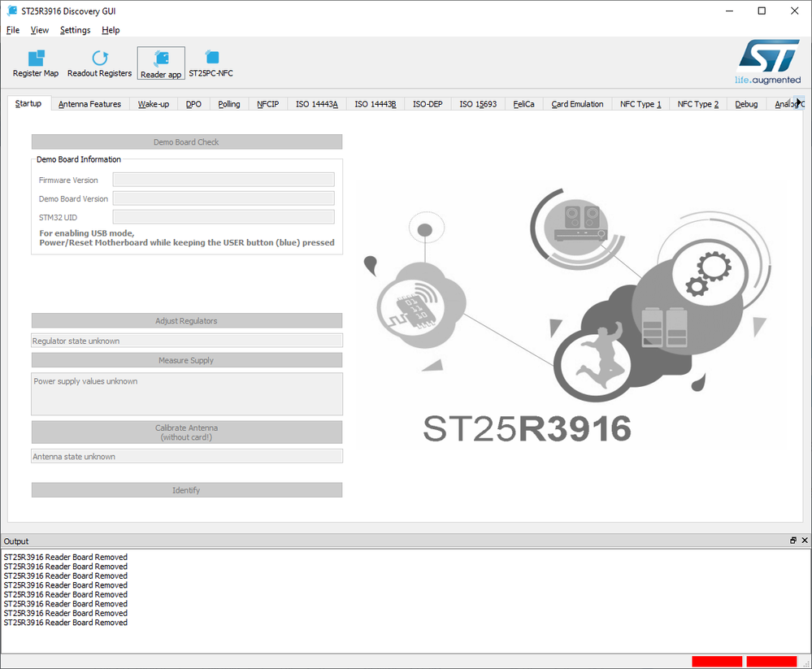Image resolution: width=812 pixels, height=669 pixels.
Task: Switch to the ISO-DEP tab
Action: [428, 104]
